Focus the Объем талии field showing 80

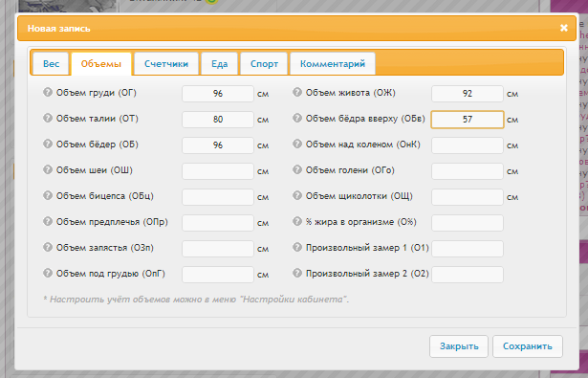[218, 120]
